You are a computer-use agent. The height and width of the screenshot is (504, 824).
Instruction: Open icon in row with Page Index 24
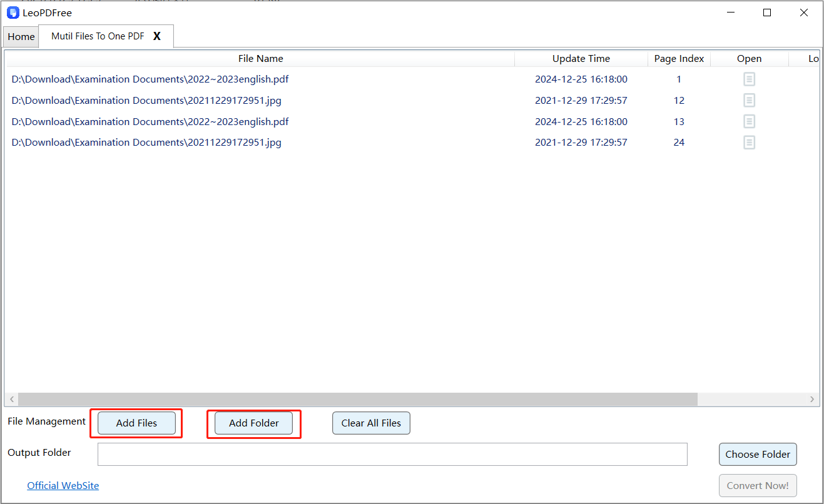749,143
